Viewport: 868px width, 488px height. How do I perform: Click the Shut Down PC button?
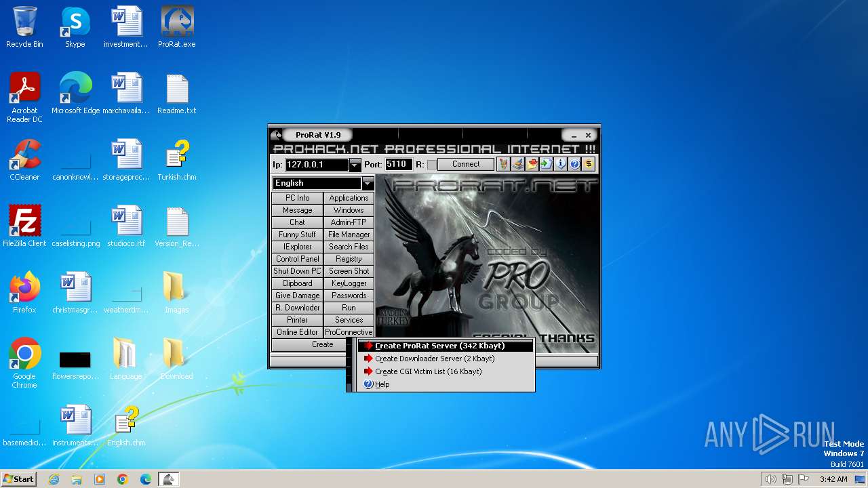tap(297, 271)
